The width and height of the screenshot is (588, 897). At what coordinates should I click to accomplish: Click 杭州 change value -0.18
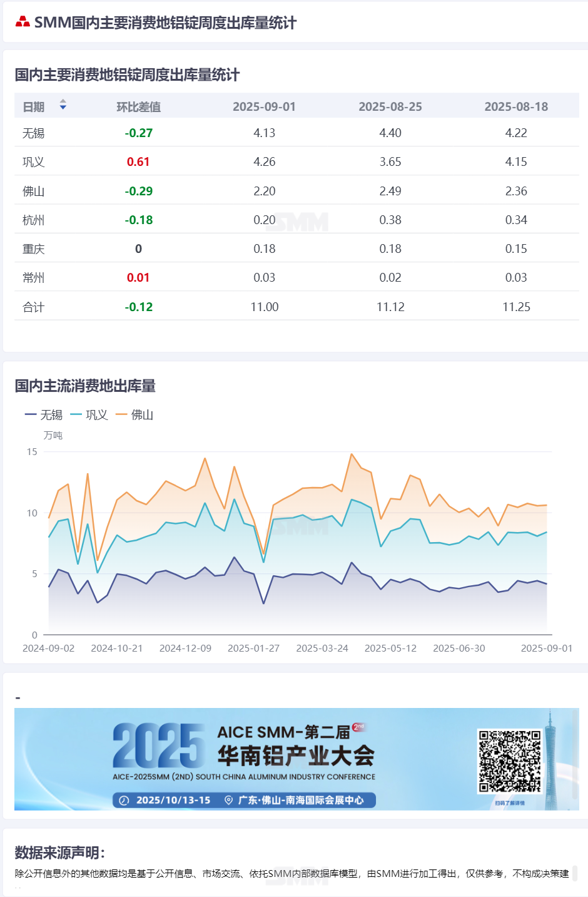pyautogui.click(x=138, y=220)
